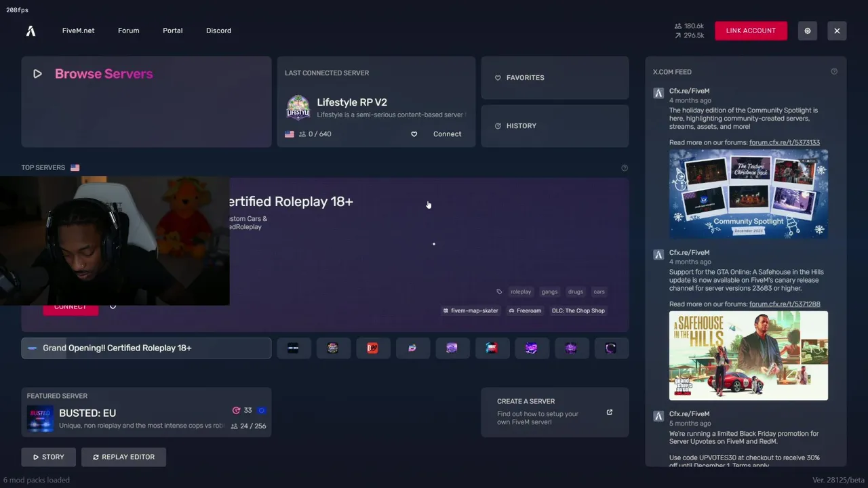Click the 6 mod packs loaded status
Image resolution: width=868 pixels, height=488 pixels.
tap(36, 480)
